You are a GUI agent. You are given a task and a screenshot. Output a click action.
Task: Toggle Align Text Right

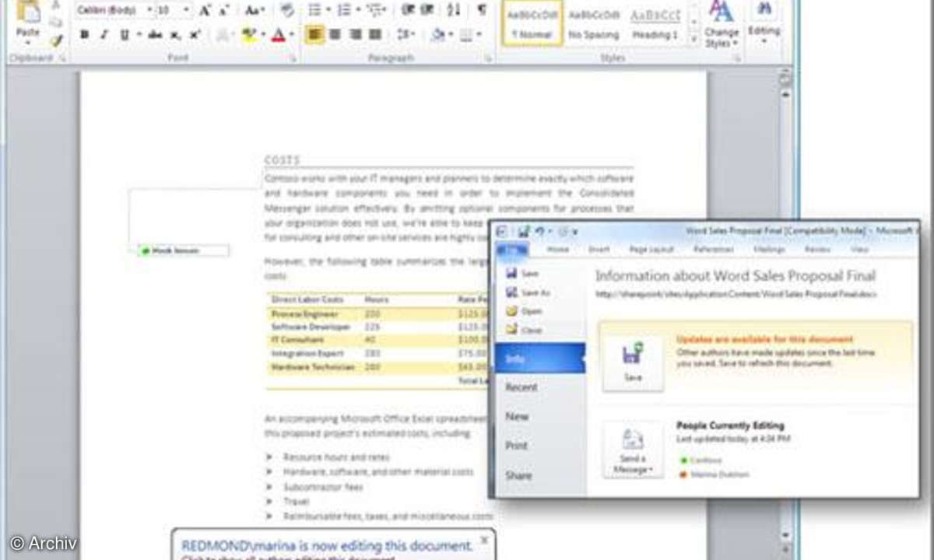point(355,35)
